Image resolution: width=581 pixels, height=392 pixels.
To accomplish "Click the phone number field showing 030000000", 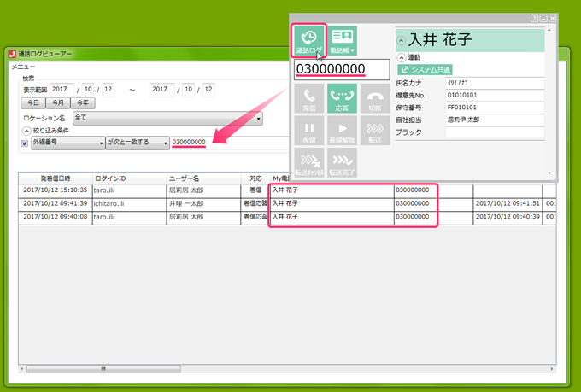I will [340, 69].
